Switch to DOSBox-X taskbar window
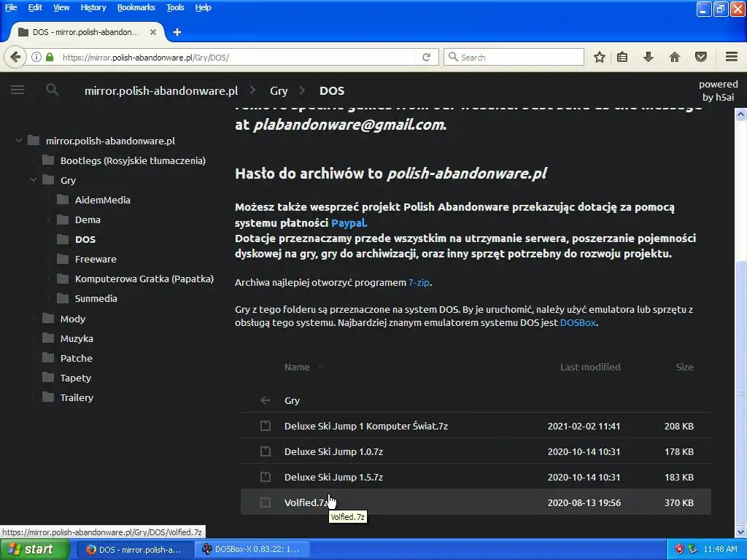This screenshot has width=747, height=560. coord(252,549)
